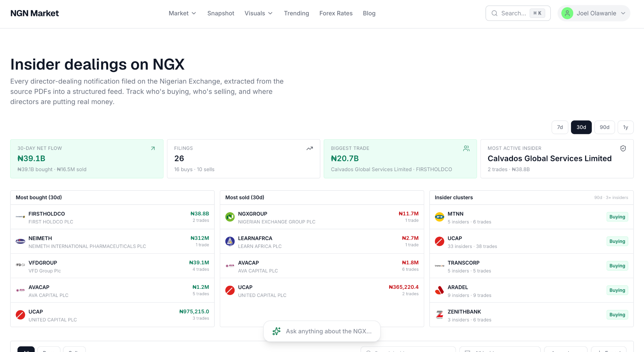Open the Joel Olawanle account menu
This screenshot has height=352, width=644.
click(594, 13)
